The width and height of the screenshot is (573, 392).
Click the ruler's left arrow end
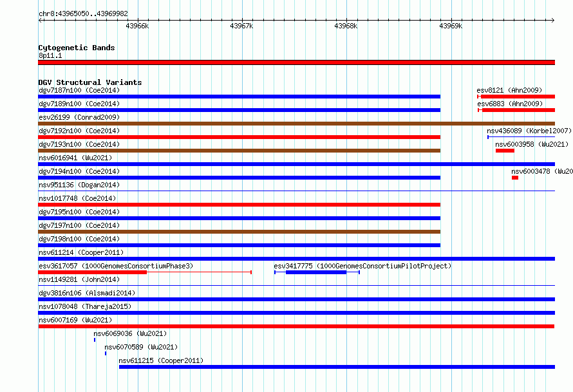40,20
